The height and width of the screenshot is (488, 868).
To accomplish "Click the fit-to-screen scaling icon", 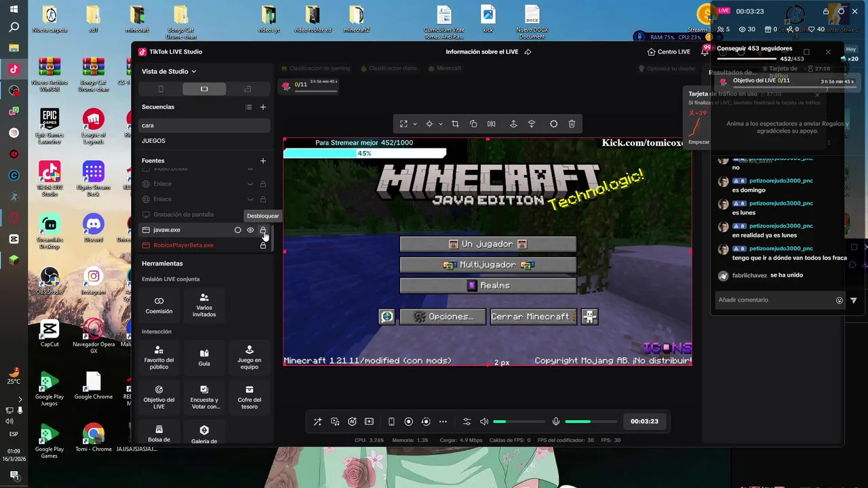I will 403,124.
